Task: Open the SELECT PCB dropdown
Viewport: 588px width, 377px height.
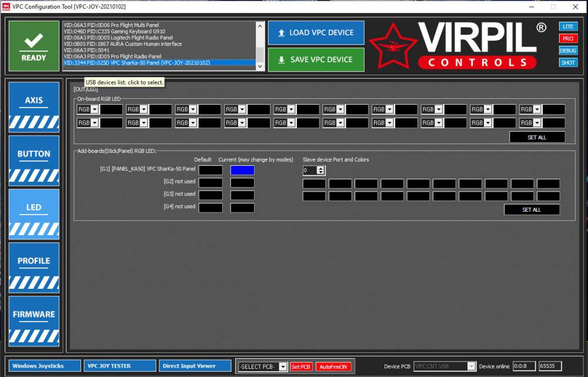Action: pos(283,367)
